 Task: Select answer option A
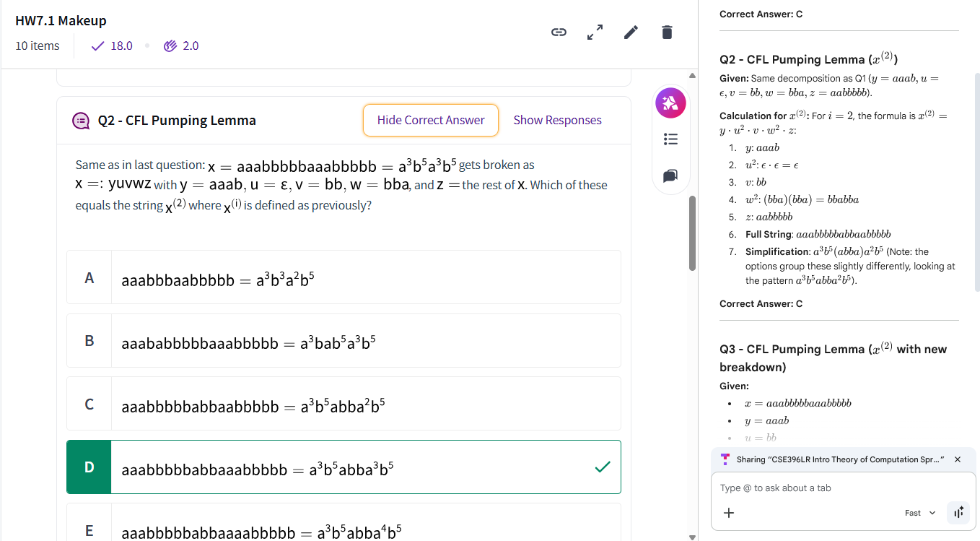344,277
